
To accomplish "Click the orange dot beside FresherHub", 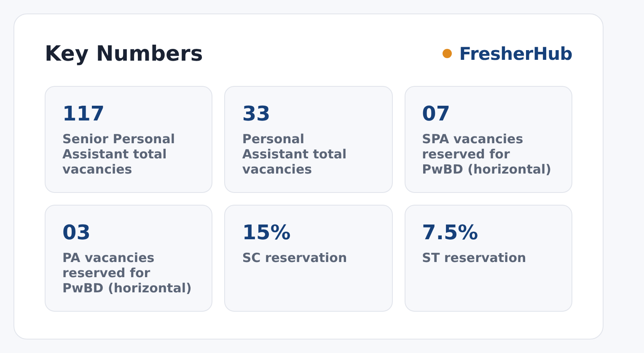I will coord(447,53).
